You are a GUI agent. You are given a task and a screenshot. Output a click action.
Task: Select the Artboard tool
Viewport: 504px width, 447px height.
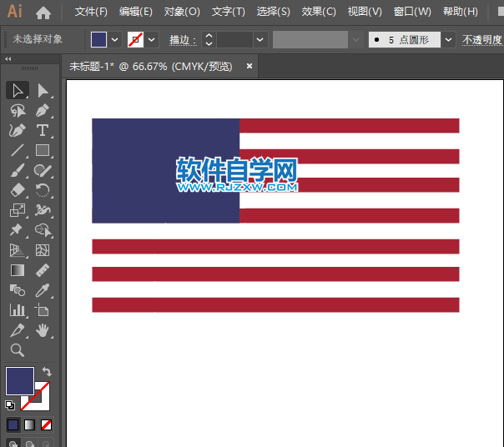point(43,310)
